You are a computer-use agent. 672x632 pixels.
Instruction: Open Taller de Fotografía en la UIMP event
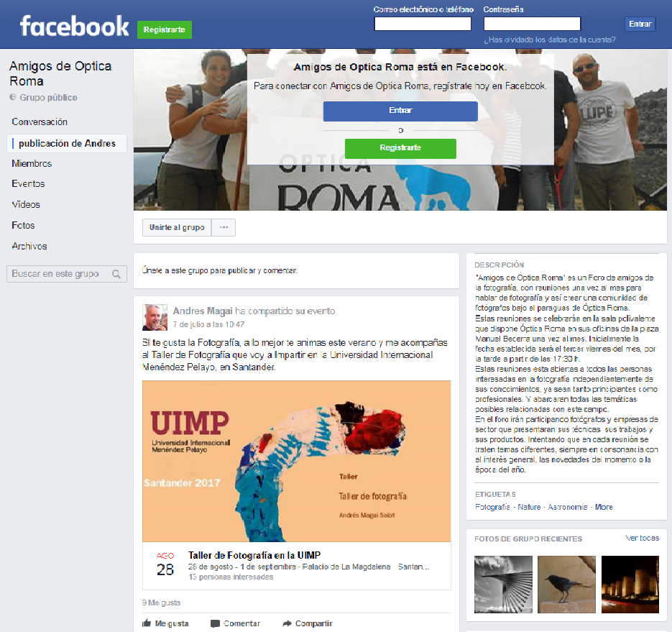click(x=254, y=555)
